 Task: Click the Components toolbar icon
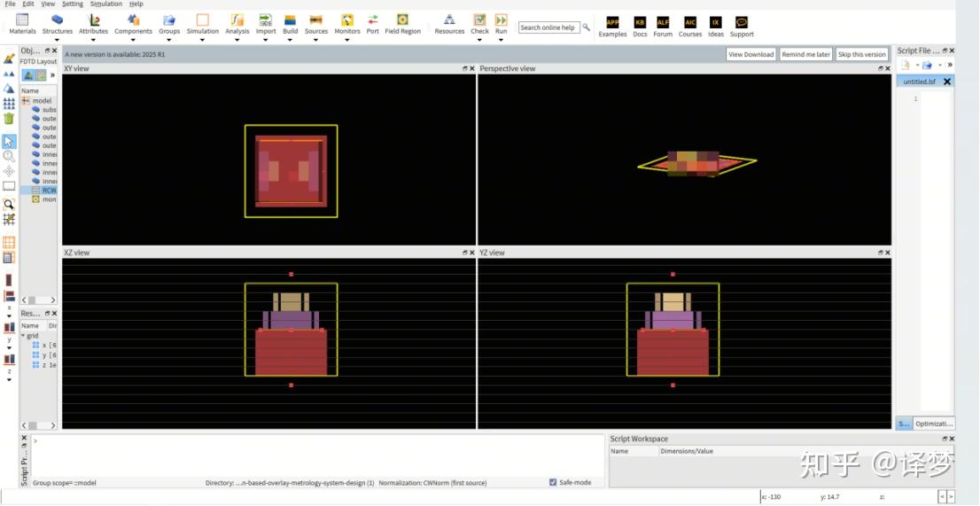(x=133, y=20)
